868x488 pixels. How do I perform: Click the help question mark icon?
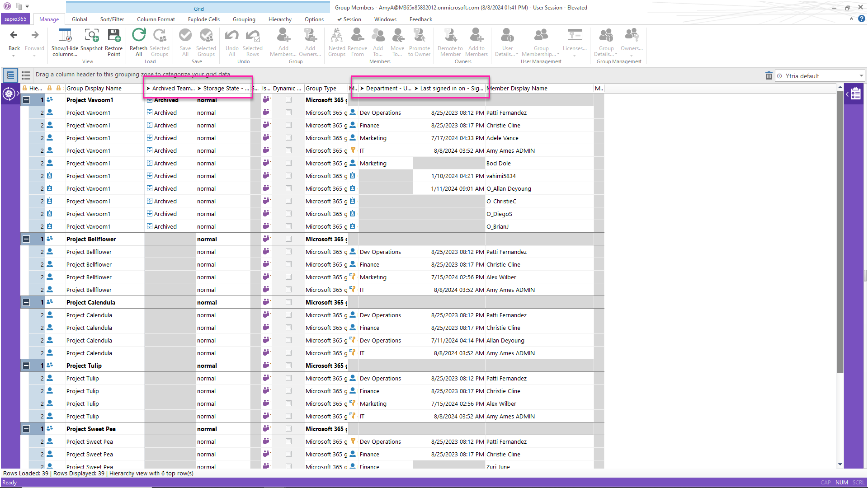pos(861,19)
